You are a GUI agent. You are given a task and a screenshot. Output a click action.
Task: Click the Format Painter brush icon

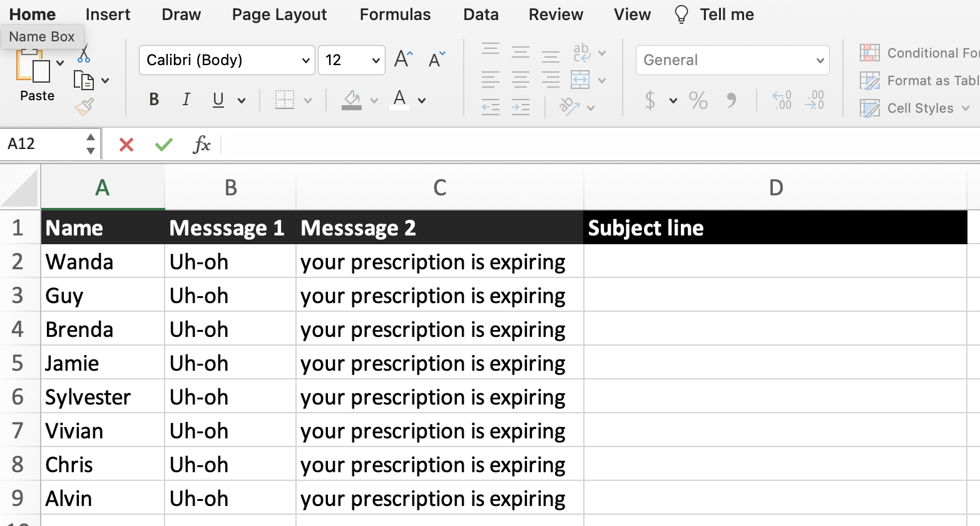(x=84, y=107)
